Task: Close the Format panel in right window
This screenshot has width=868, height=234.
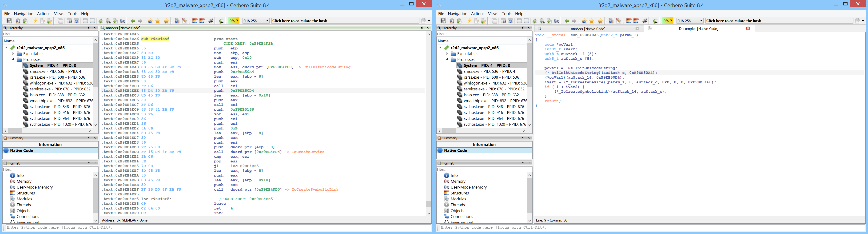Action: [528, 163]
